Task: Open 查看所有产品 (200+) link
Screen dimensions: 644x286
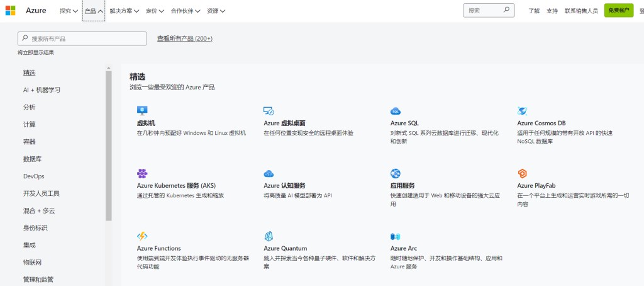Action: [185, 38]
